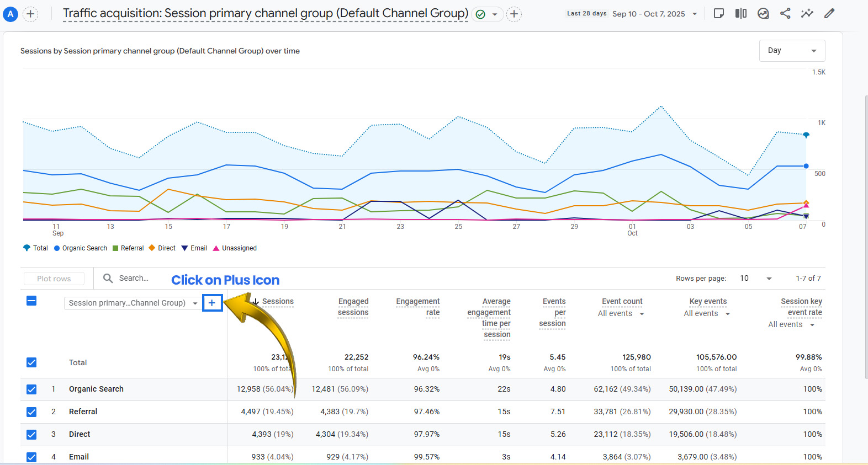
Task: Click the Organic Search blue legend swatch
Action: [57, 248]
